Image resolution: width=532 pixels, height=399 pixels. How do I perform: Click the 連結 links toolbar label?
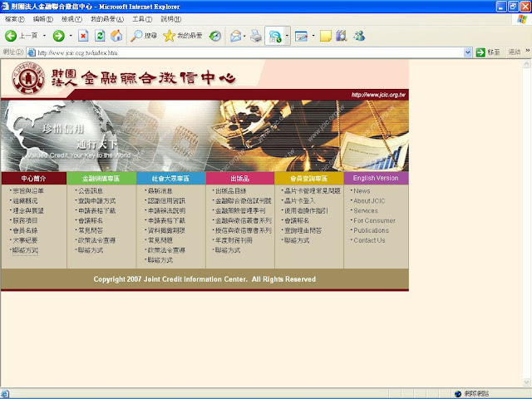tap(515, 52)
